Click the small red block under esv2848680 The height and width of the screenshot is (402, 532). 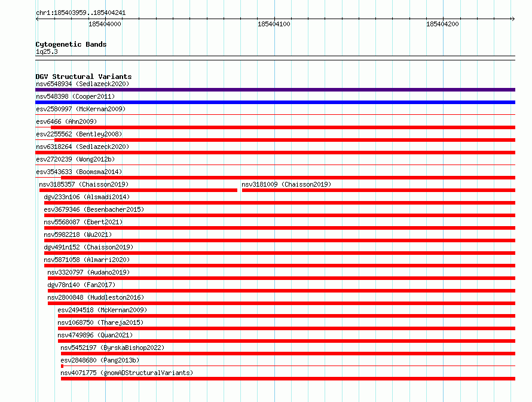pyautogui.click(x=62, y=366)
